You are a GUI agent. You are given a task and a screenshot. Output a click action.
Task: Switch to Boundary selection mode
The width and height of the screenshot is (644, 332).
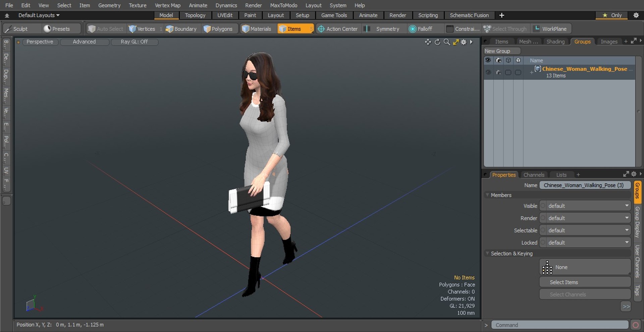(x=181, y=29)
